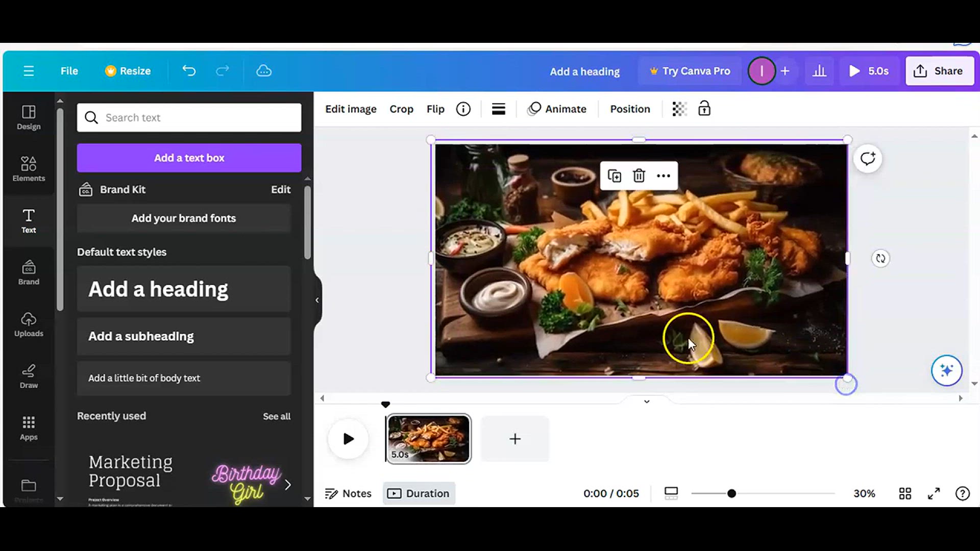
Task: Open the user profile avatar
Action: coord(761,71)
